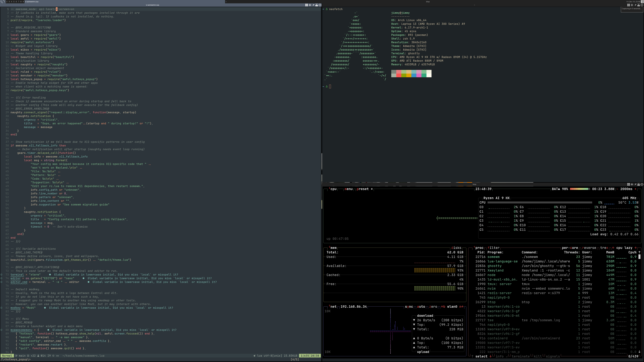
Task: Switch to workspace tag 2
Action: click(x=7, y=2)
